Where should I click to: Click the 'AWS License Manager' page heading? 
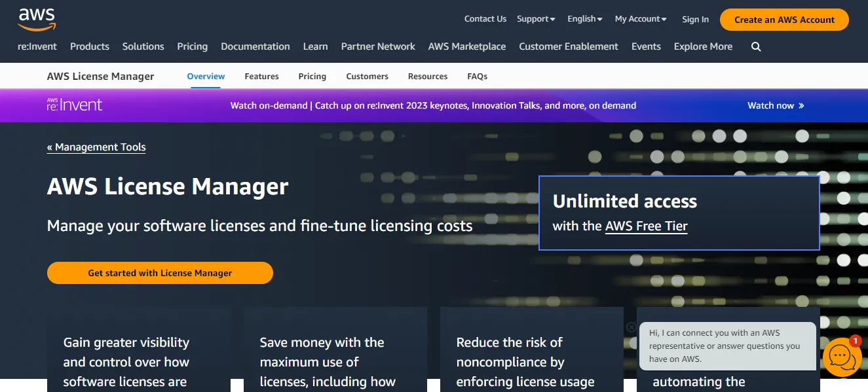168,187
